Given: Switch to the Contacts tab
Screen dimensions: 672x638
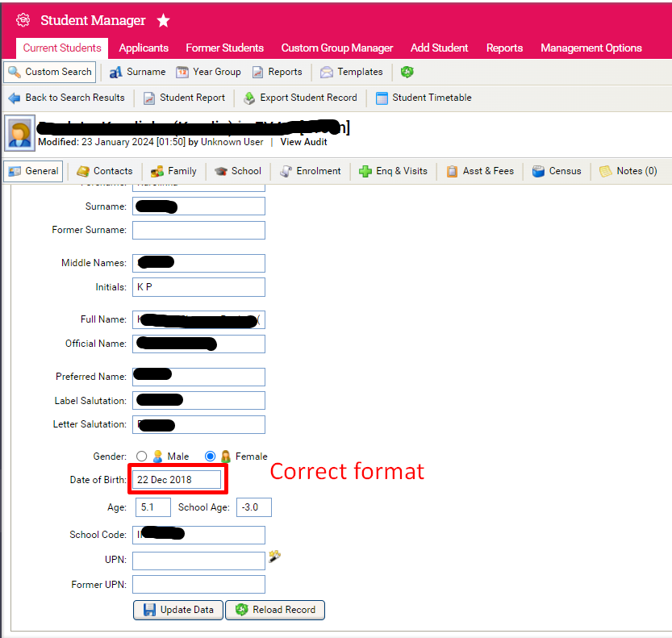Looking at the screenshot, I should coord(105,171).
